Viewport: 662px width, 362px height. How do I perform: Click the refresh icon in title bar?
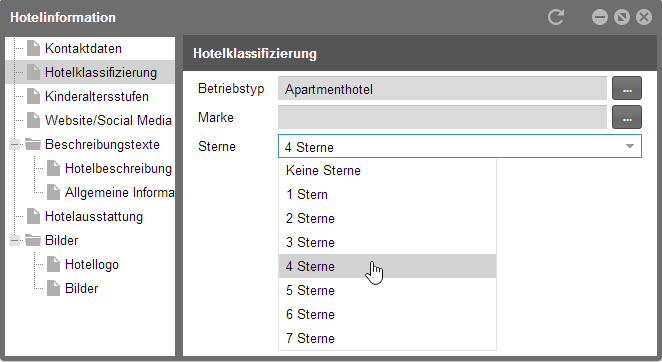[556, 17]
